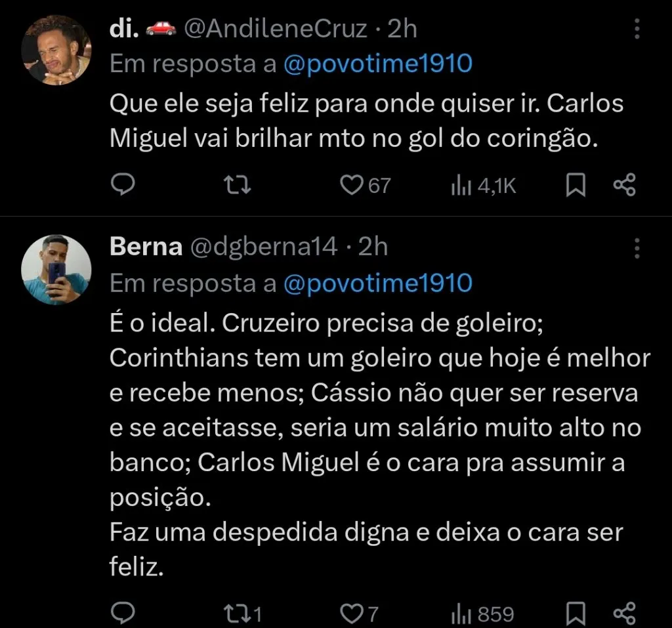Open the reply composer on AndileneCruz's tweet
Screen dimensions: 672x628
pos(122,185)
